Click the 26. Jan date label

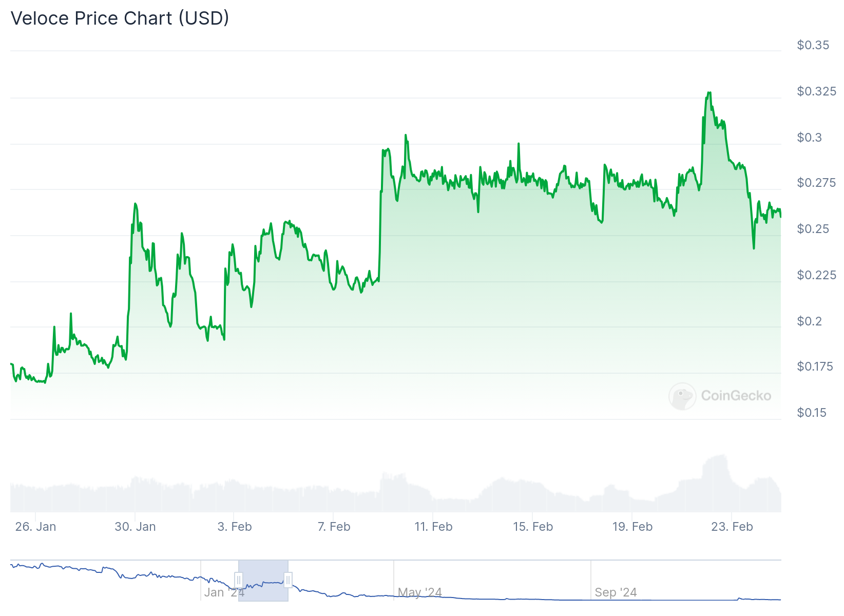click(35, 527)
